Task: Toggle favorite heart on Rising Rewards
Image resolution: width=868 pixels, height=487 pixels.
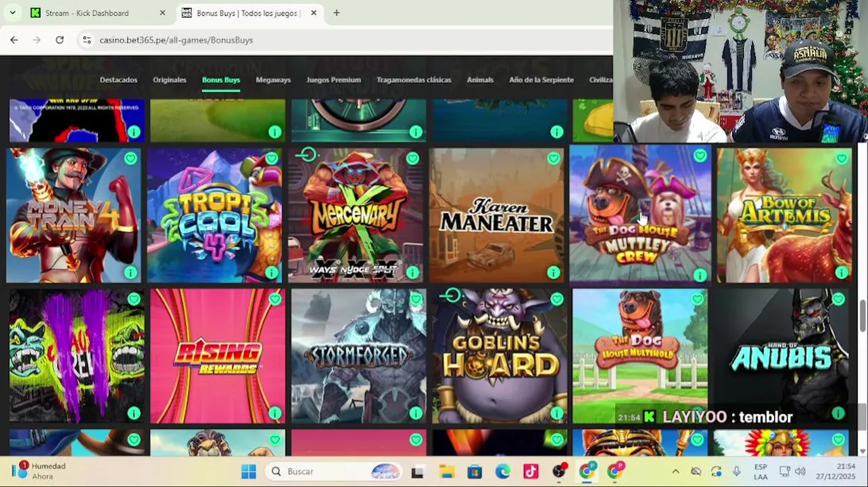Action: click(x=274, y=299)
